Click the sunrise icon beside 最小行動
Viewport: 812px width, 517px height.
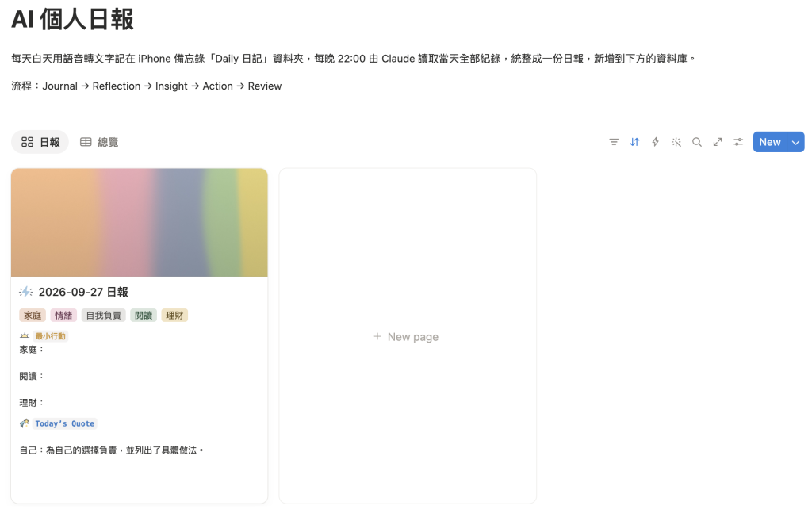pyautogui.click(x=25, y=336)
